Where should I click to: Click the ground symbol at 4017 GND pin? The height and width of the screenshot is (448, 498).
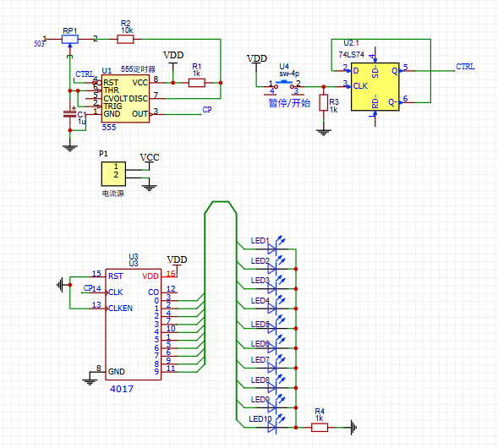(x=90, y=382)
